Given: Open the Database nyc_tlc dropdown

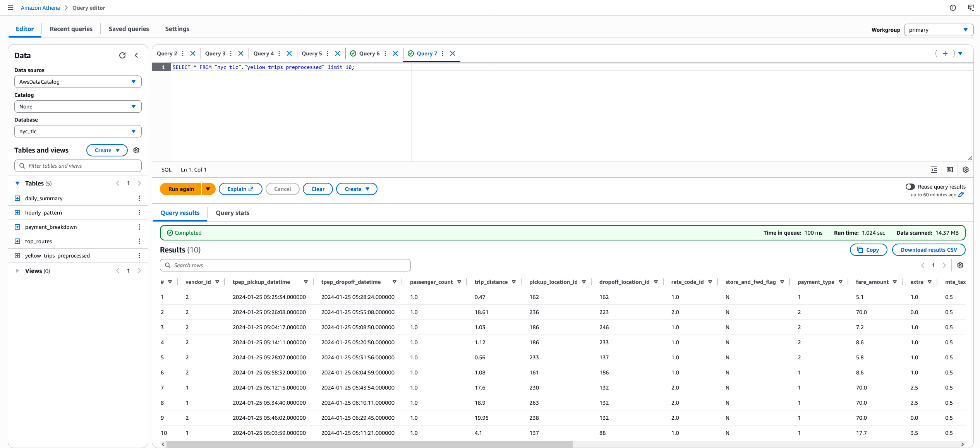Looking at the screenshot, I should point(78,131).
